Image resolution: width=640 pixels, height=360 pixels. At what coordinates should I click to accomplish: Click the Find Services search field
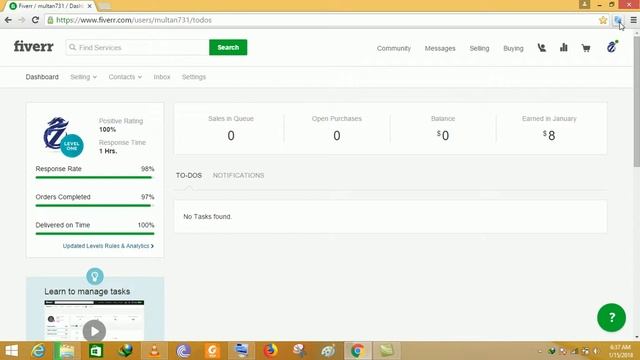coord(138,47)
